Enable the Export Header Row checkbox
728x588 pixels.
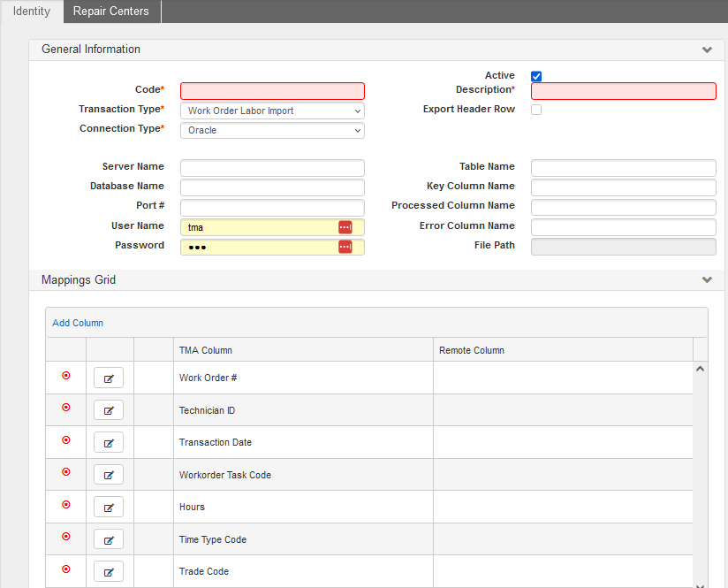[536, 110]
